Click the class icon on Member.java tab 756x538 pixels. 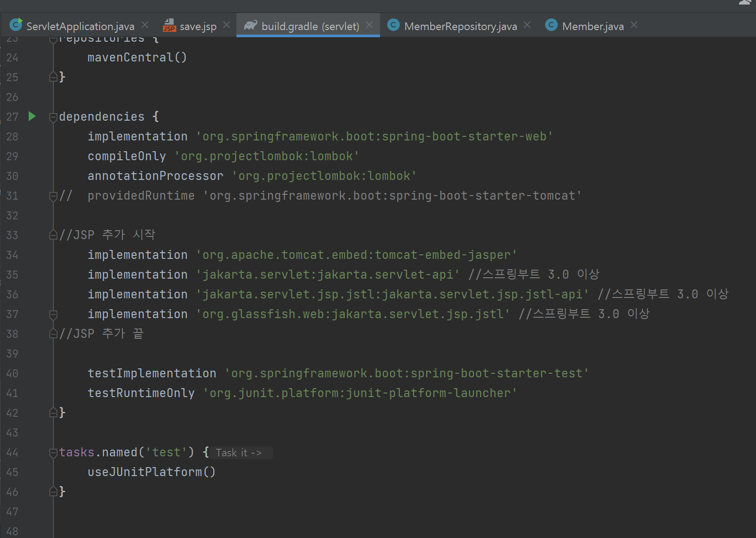coord(551,25)
